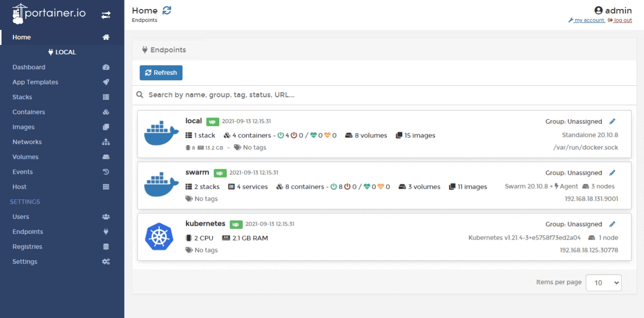The width and height of the screenshot is (644, 318).
Task: Click the Events history icon
Action: [x=106, y=172]
